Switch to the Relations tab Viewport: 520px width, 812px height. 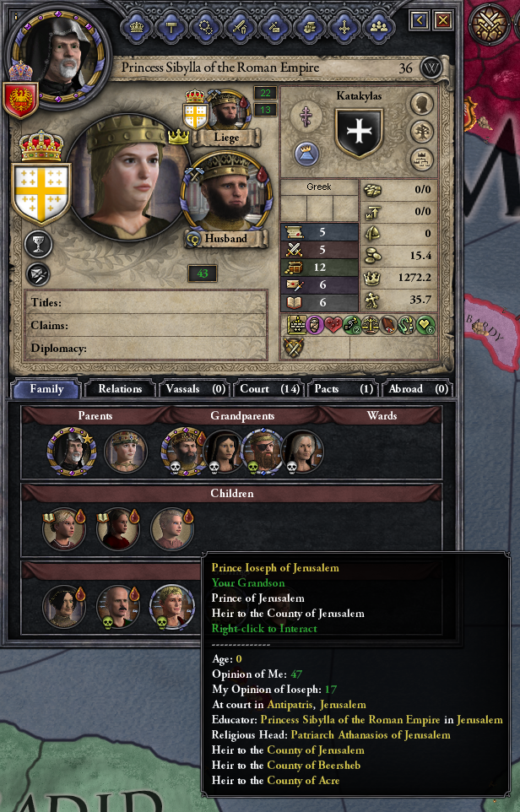120,389
